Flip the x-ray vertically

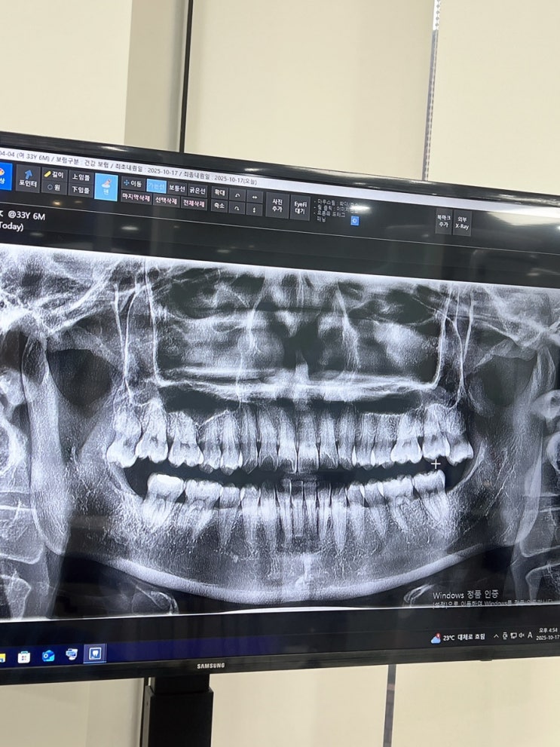pyautogui.click(x=254, y=210)
